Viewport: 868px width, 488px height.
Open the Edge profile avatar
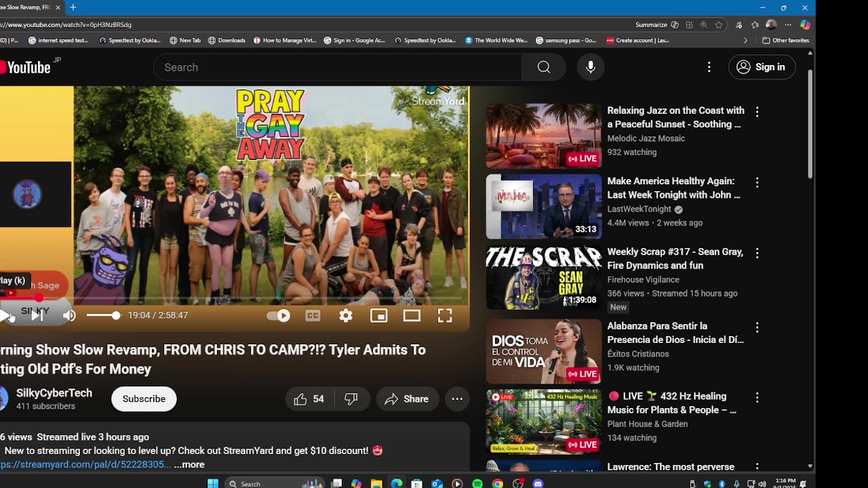pyautogui.click(x=771, y=25)
